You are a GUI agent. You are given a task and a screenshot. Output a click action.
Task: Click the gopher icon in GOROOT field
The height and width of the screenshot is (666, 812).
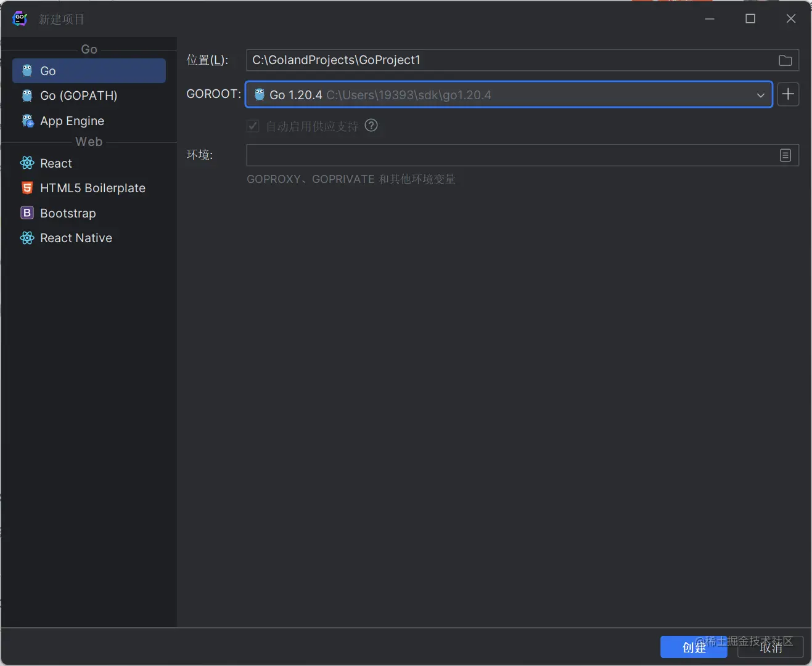click(260, 94)
